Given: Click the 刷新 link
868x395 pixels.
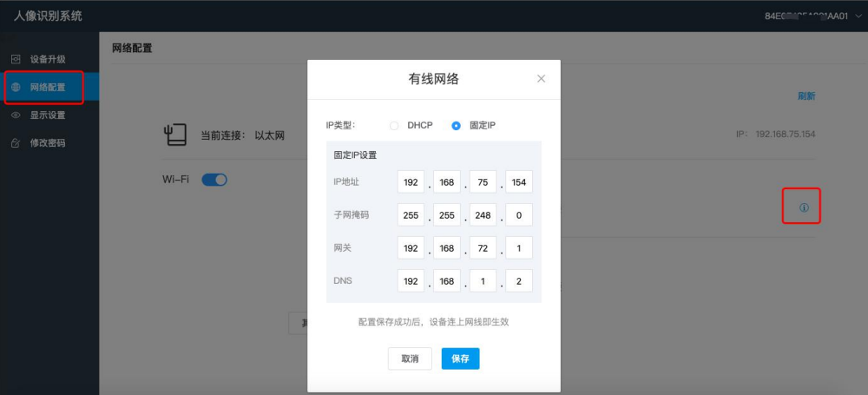Looking at the screenshot, I should 806,96.
